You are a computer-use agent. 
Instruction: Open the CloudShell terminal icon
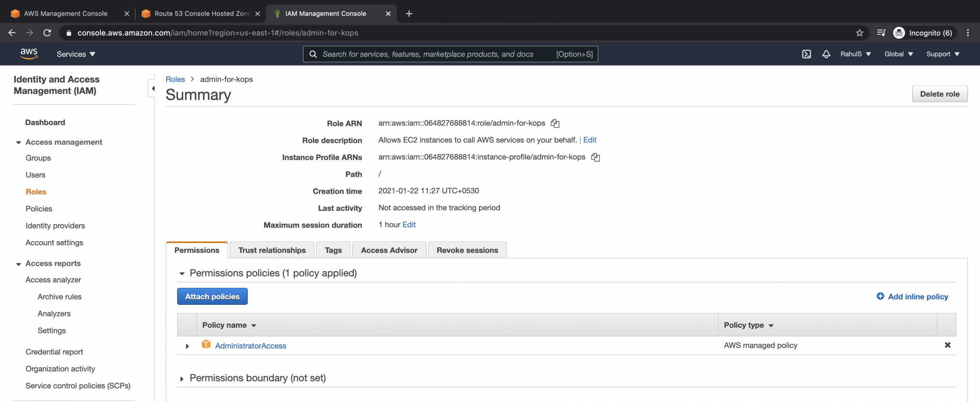pos(806,54)
